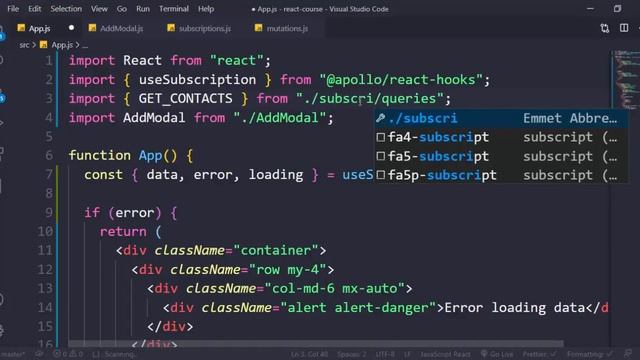Click the master branch status item
The image size is (640, 360).
click(x=13, y=354)
